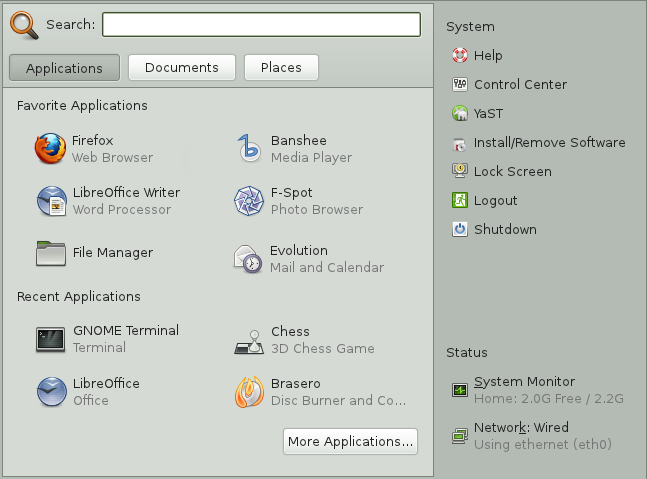
Task: Open the System Monitor status icon
Action: click(x=460, y=389)
